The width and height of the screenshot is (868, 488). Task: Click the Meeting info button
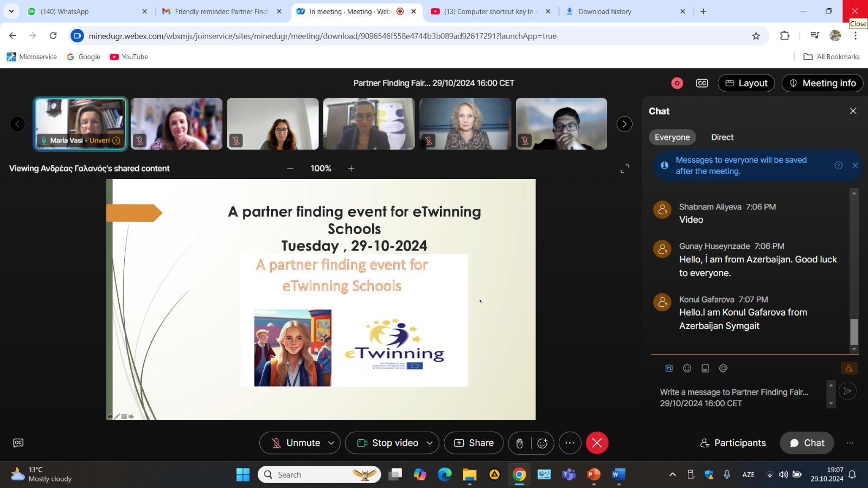[x=822, y=83]
